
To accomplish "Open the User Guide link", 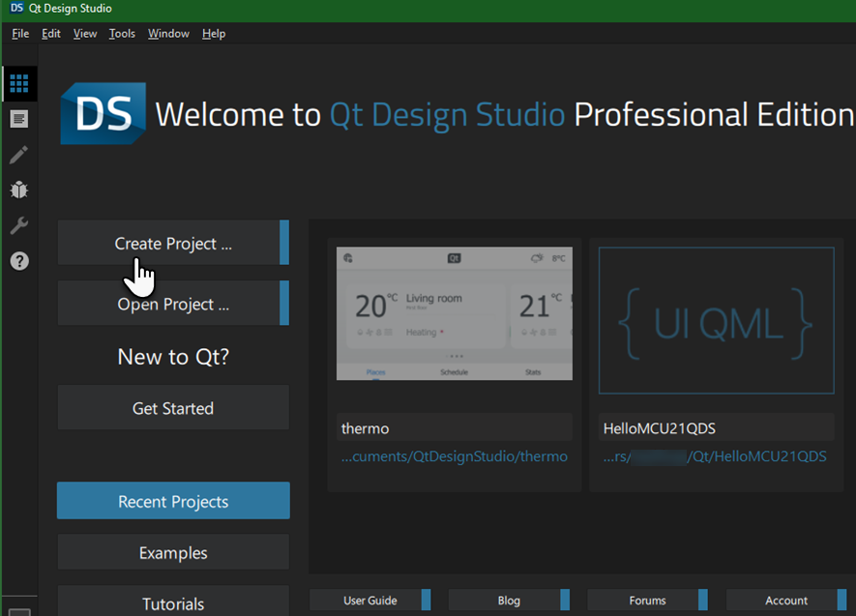I will tap(370, 601).
